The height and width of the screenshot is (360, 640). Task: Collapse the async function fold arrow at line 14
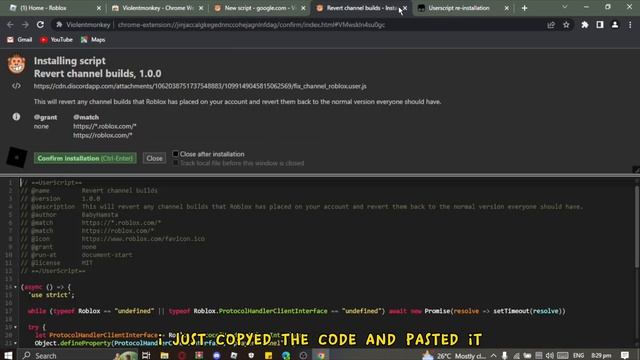coord(16,287)
